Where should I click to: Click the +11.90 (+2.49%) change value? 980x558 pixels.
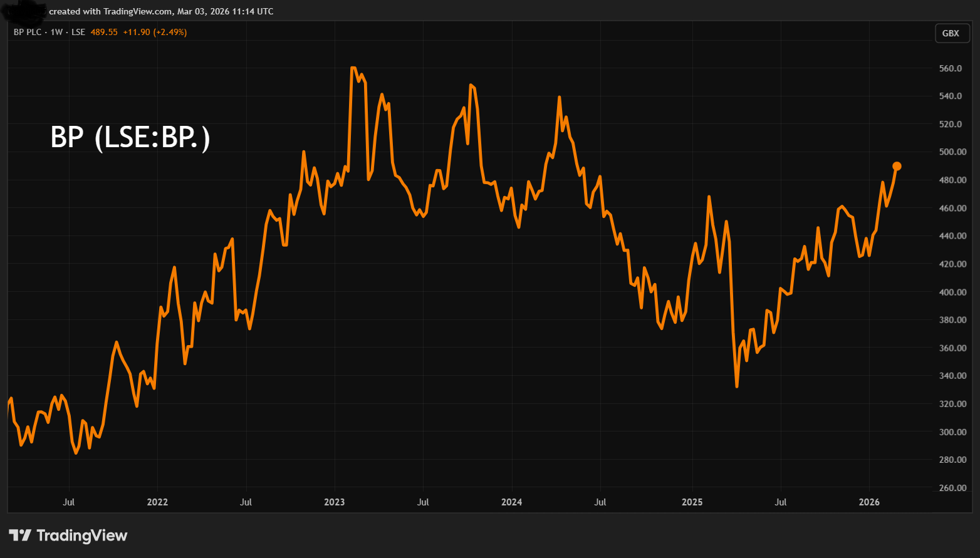click(x=155, y=32)
